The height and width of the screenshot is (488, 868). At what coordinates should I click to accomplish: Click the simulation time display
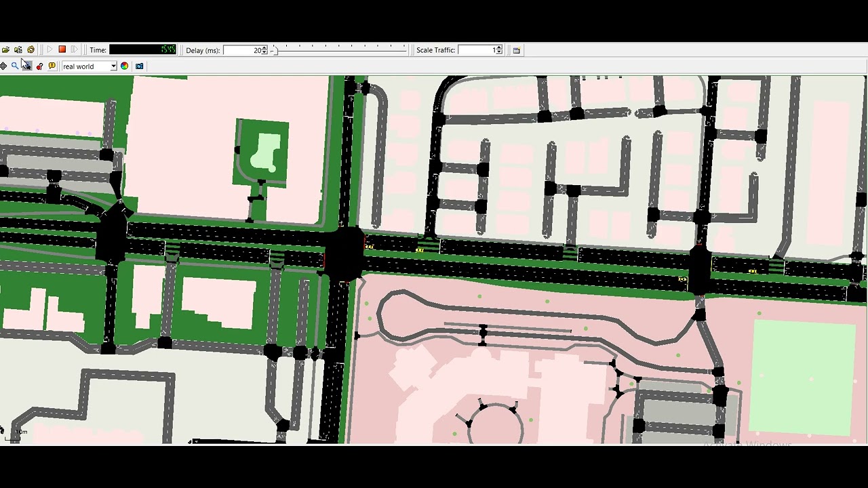(x=142, y=50)
